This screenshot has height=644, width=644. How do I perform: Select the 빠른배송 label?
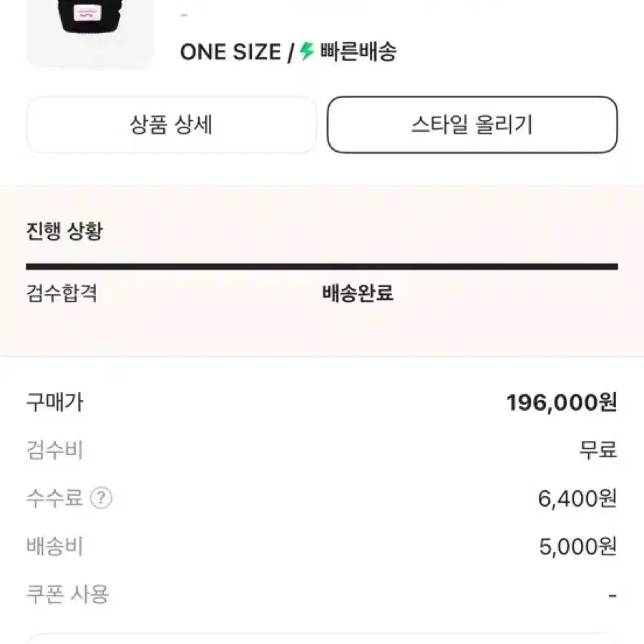click(358, 52)
